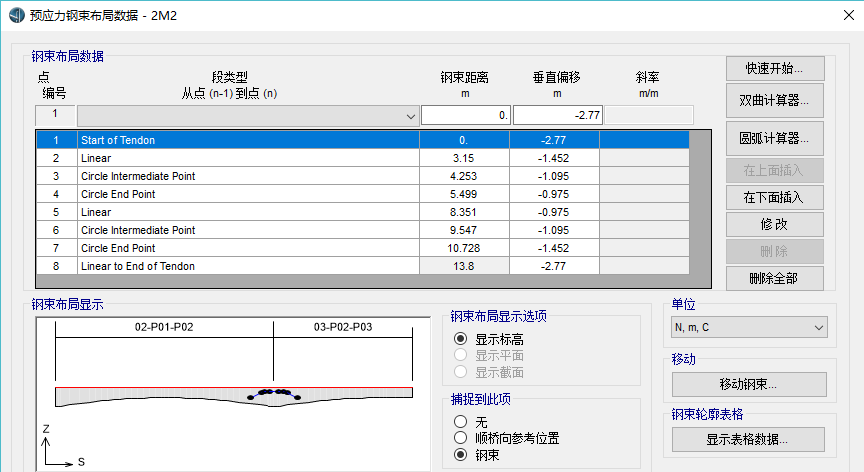864x472 pixels.
Task: Click the 垂直偏移 input field
Action: 558,116
